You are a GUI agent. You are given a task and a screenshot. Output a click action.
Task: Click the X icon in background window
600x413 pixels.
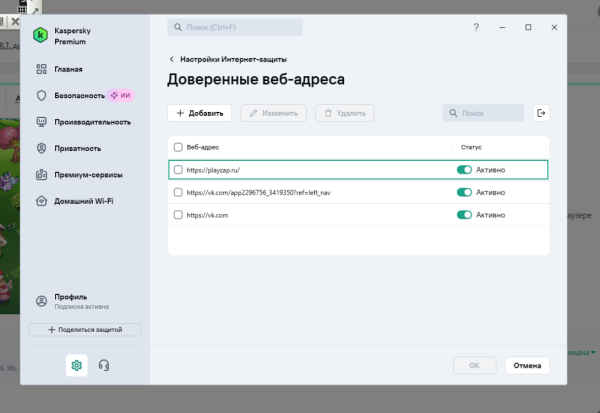(15, 21)
